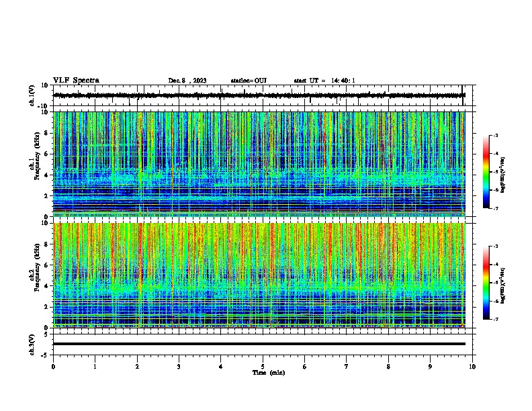Click inside the ch.1 spectrogram panel
532x411 pixels.
(259, 164)
